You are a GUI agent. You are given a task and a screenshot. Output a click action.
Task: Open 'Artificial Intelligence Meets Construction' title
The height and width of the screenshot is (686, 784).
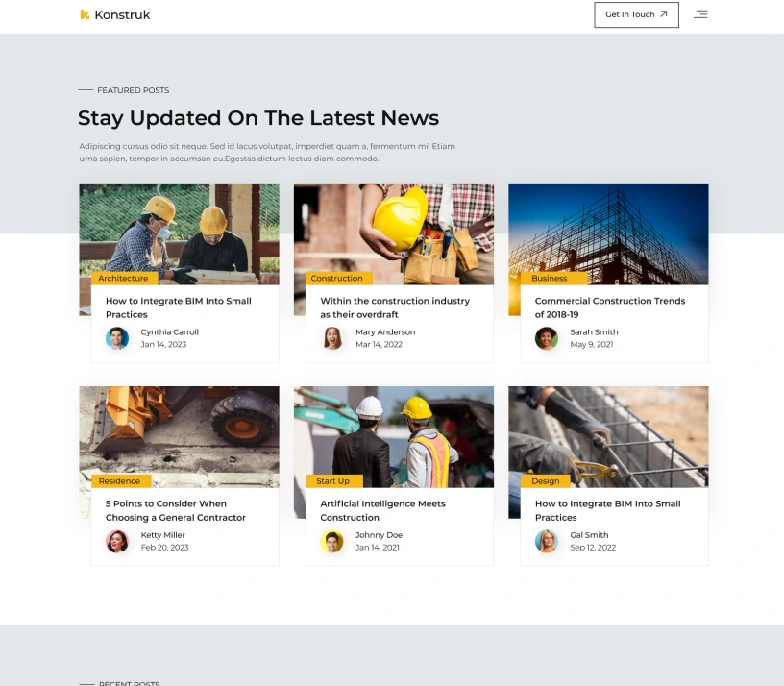[382, 510]
